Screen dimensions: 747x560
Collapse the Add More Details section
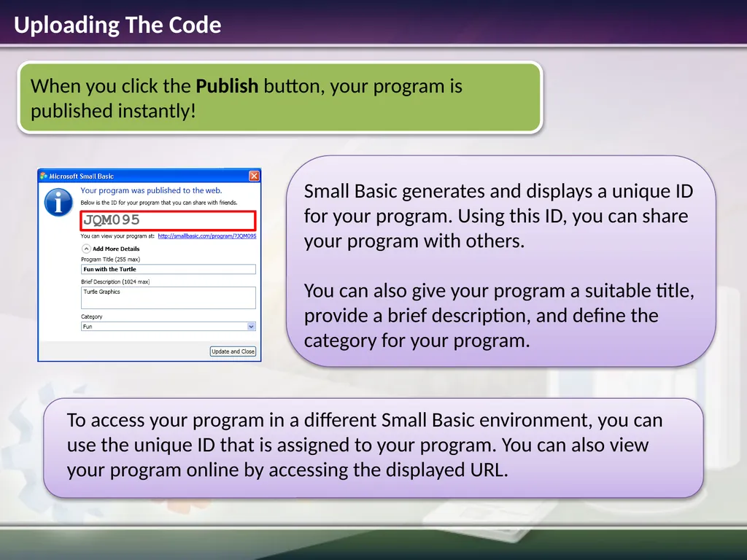click(x=86, y=249)
